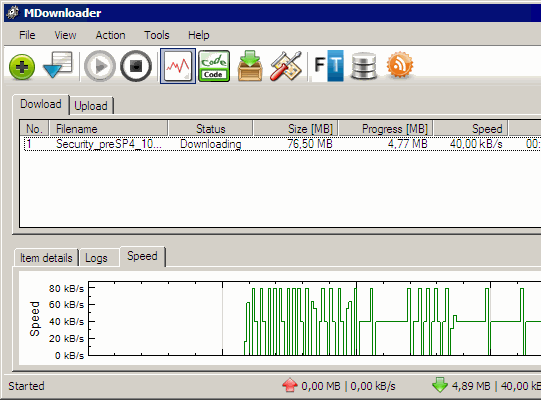Viewport: 541px width, 400px height.
Task: Click the blue arrow add-links-list icon
Action: [x=58, y=65]
